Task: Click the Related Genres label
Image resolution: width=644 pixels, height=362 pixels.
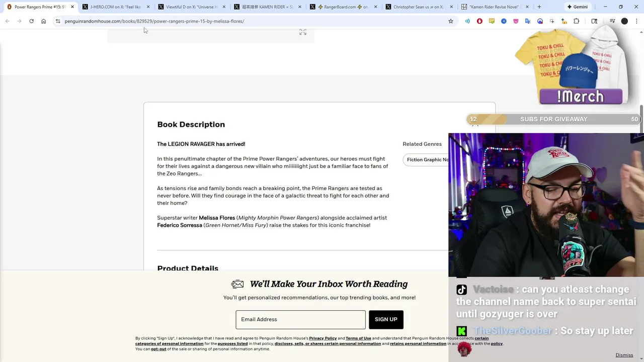Action: pyautogui.click(x=422, y=144)
